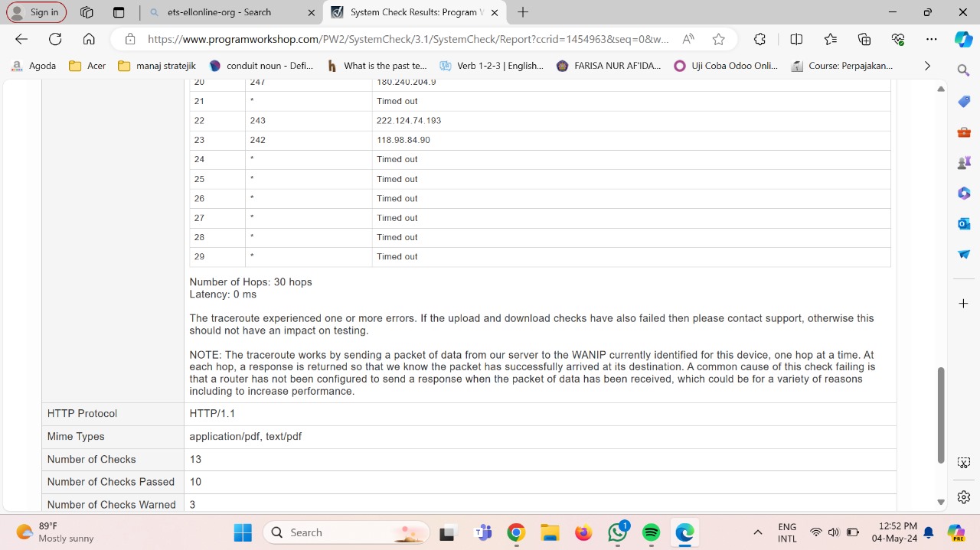Open the sidebar search icon
The image size is (980, 550).
pos(964,70)
